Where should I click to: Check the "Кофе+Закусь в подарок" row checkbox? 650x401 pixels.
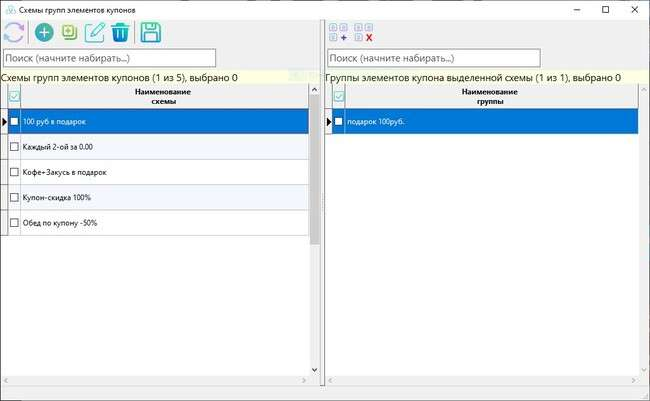click(x=14, y=172)
